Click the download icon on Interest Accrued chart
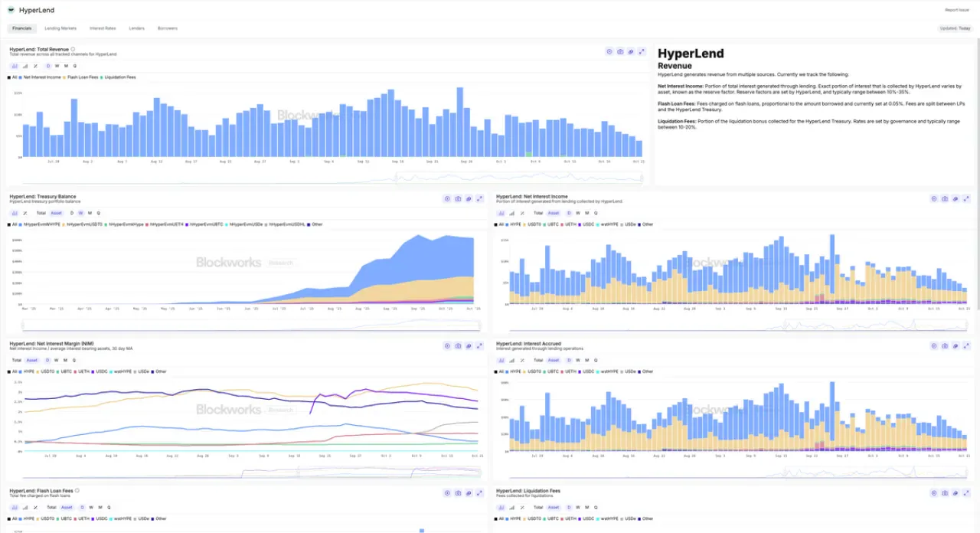The height and width of the screenshot is (533, 980). [934, 346]
